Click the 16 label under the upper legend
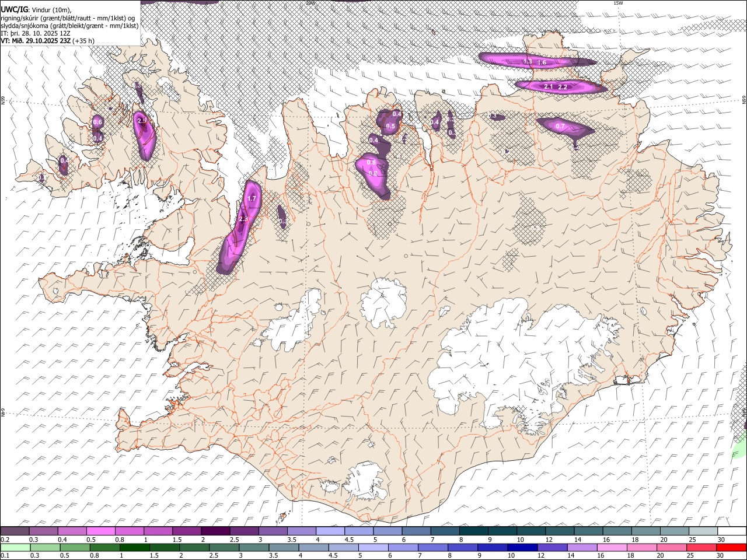Viewport: 747px width, 560px height. point(606,540)
